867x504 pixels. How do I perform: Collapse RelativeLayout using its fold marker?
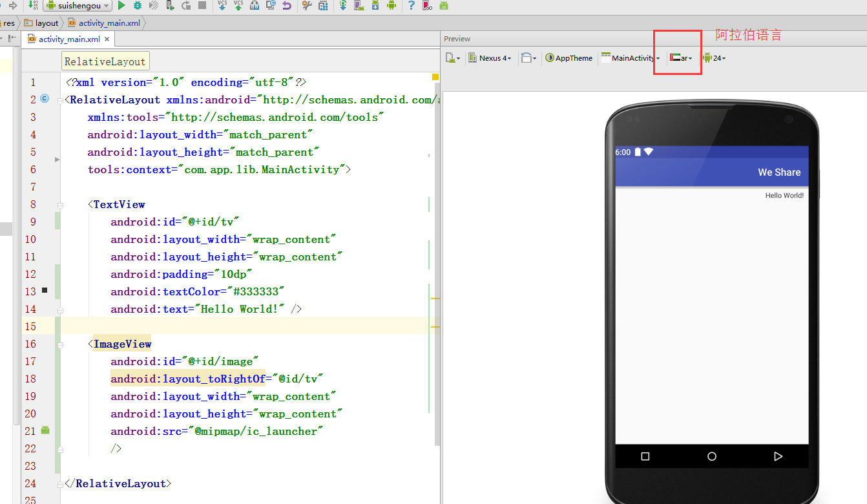coord(61,100)
